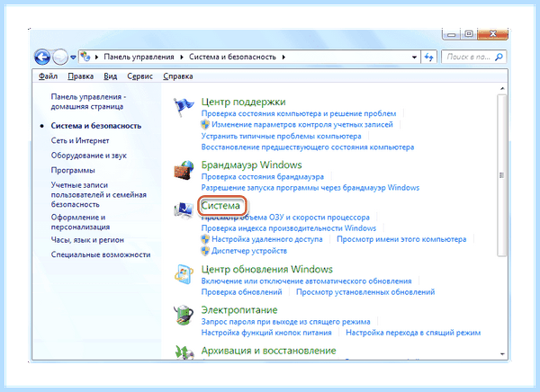This screenshot has height=392, width=540.
Task: Open the Электропитание heading
Action: pos(239,310)
